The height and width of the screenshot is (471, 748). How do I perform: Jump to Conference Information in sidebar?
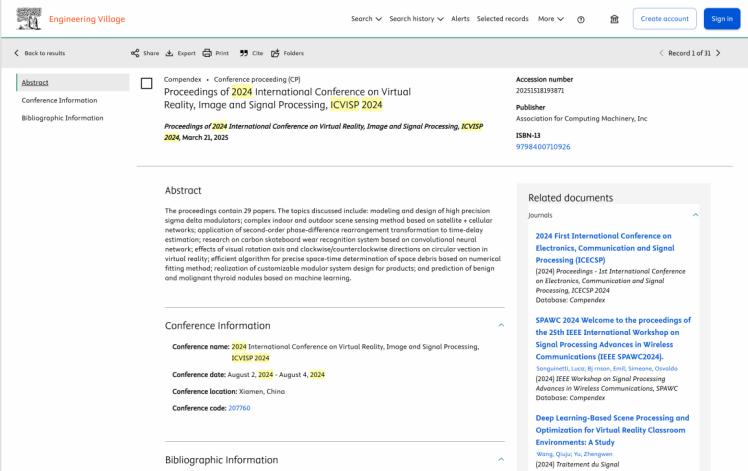click(59, 100)
